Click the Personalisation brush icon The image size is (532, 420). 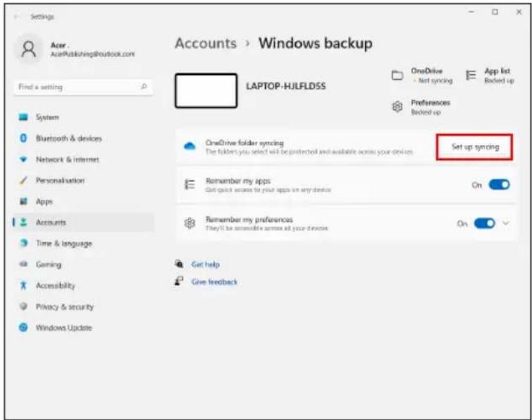(23, 180)
